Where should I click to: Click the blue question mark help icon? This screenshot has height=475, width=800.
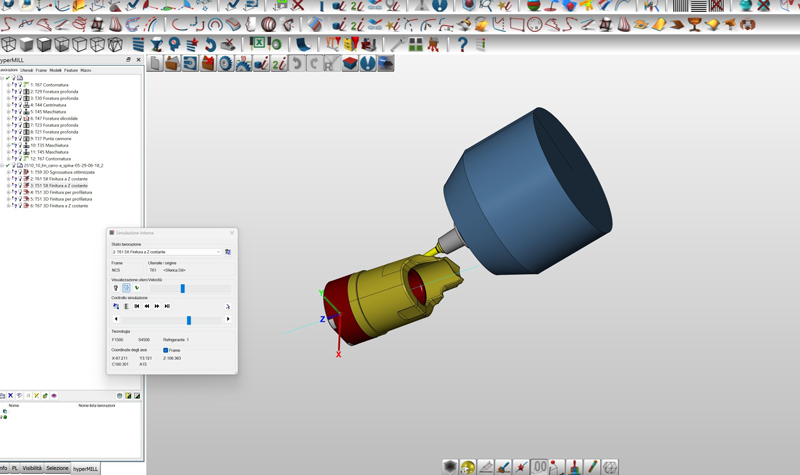tap(462, 44)
